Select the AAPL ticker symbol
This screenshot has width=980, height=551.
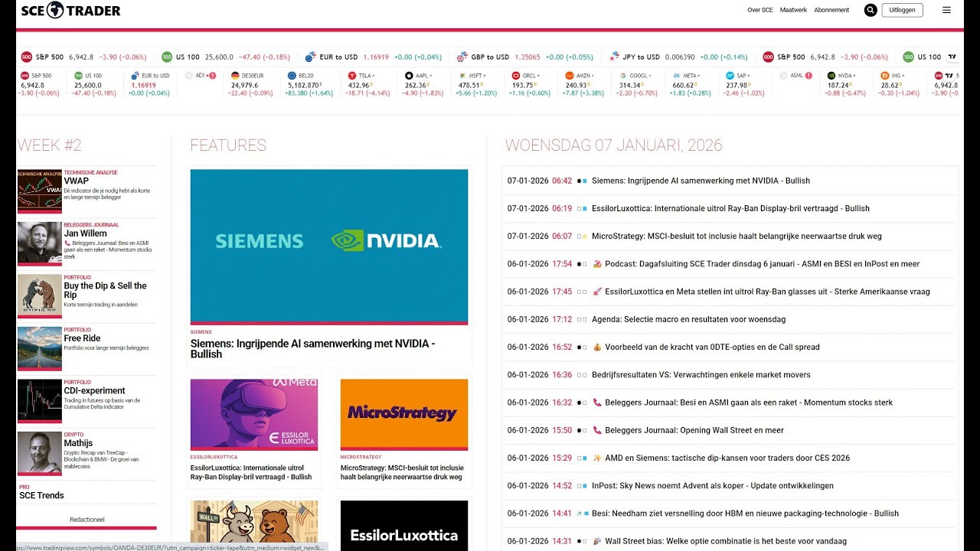tap(422, 84)
